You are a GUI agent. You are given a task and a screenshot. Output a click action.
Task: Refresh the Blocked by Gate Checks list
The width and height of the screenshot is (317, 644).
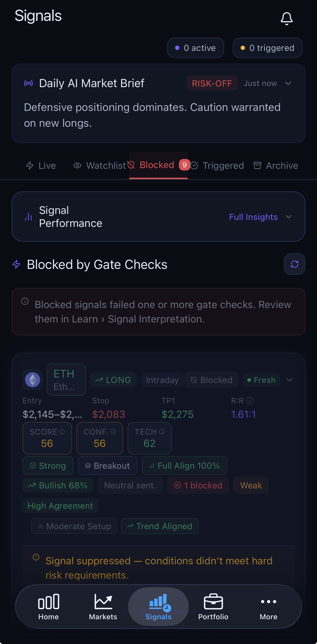tap(294, 264)
